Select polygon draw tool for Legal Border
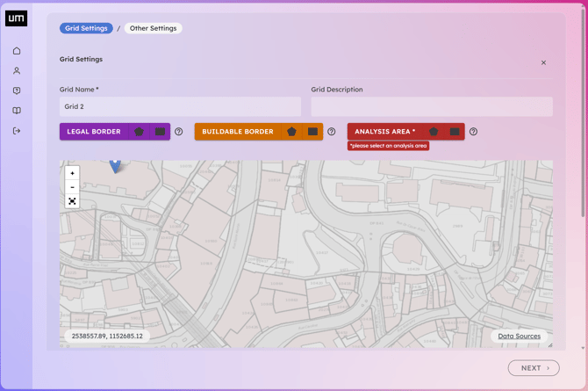The height and width of the screenshot is (391, 588). (139, 132)
